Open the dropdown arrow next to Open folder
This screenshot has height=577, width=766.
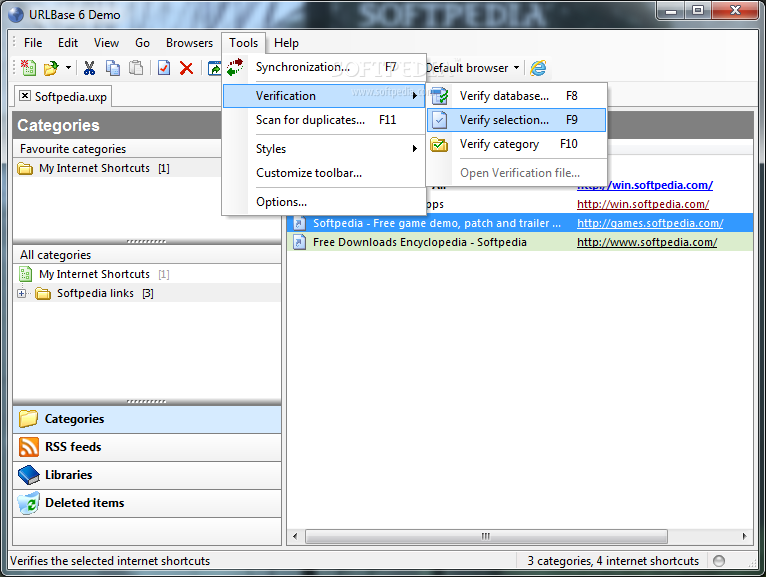(68, 68)
